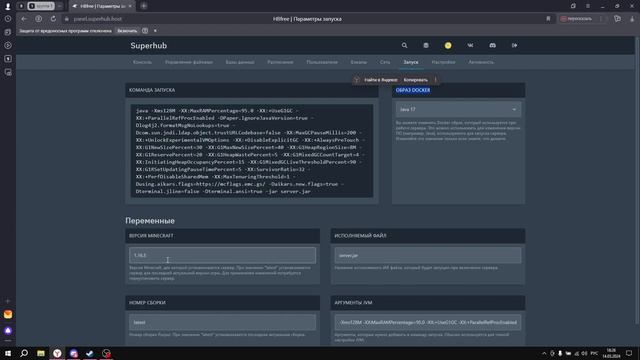Click the bookmark icon in address bar
Screen dimensions: 640x360
pyautogui.click(x=548, y=19)
